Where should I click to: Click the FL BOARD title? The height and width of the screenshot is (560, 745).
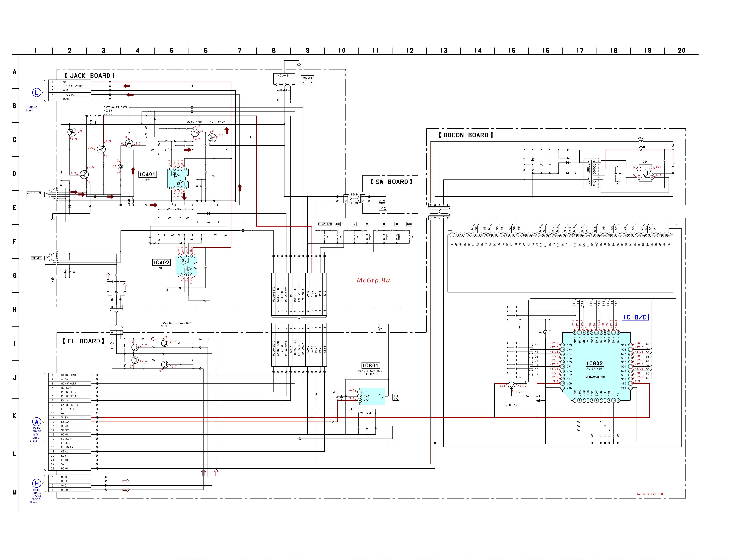point(83,341)
